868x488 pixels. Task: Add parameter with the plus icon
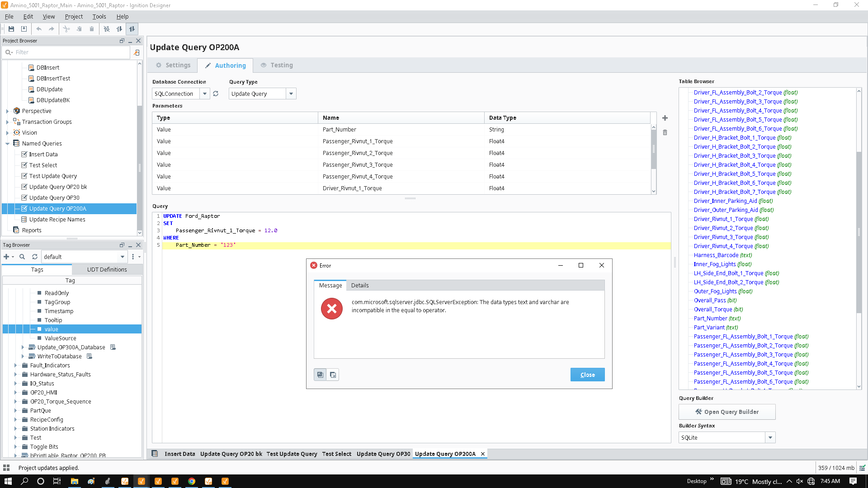click(665, 118)
